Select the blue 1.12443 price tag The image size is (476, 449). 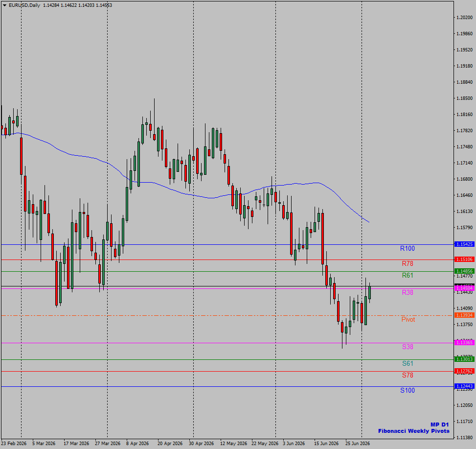point(464,386)
